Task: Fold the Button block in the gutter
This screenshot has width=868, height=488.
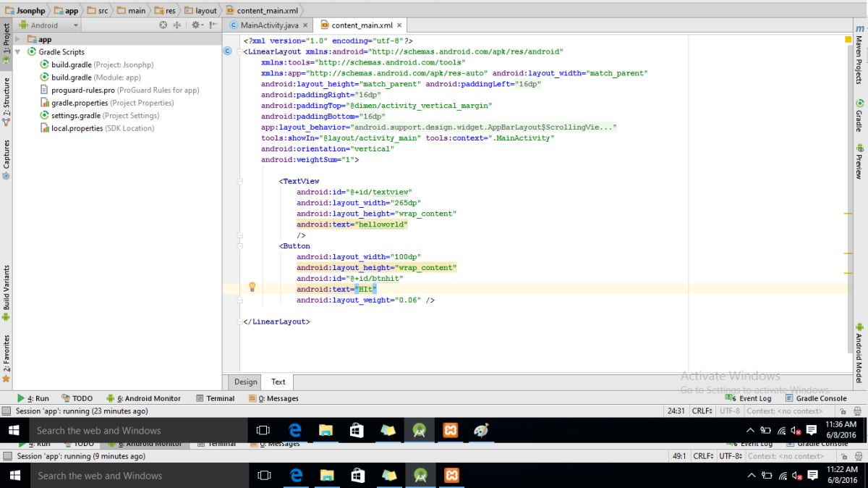Action: tap(240, 246)
